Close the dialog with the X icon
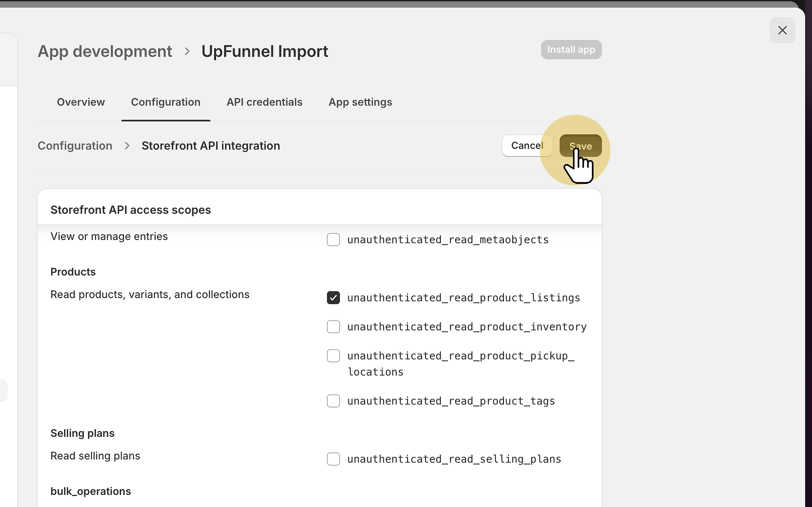This screenshot has width=812, height=507. point(782,30)
